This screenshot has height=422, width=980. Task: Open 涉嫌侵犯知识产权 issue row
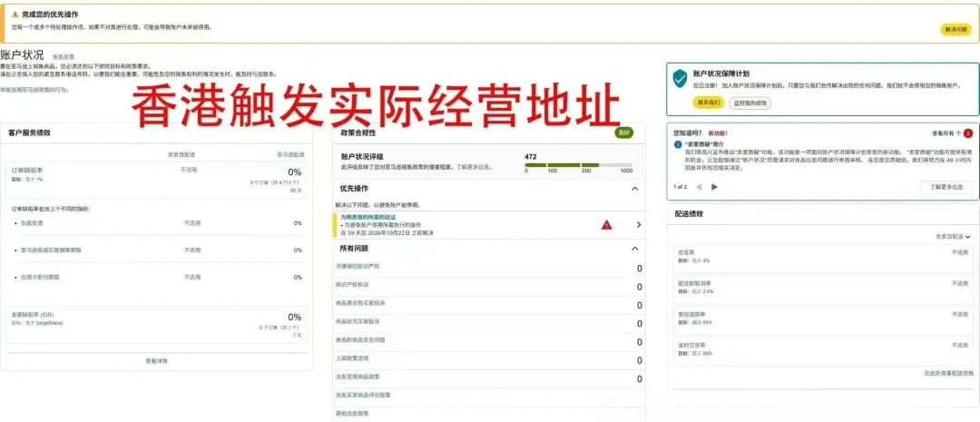click(489, 268)
